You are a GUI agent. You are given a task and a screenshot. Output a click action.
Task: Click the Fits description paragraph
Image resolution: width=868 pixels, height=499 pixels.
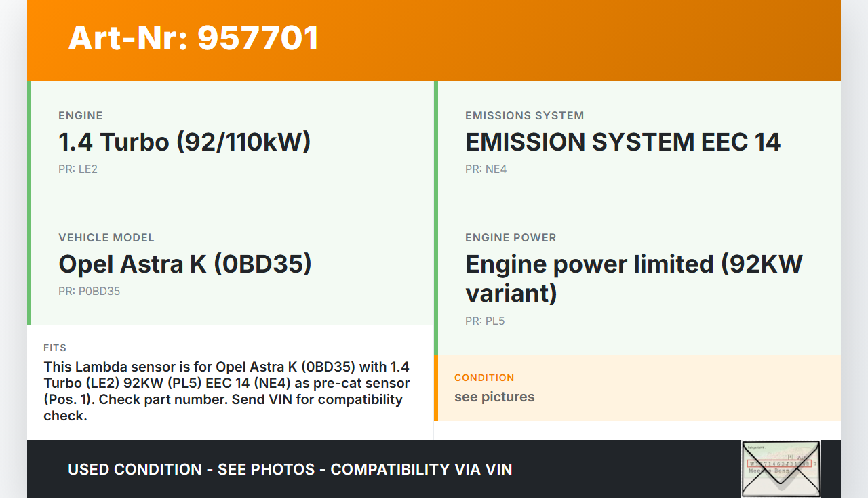227,391
